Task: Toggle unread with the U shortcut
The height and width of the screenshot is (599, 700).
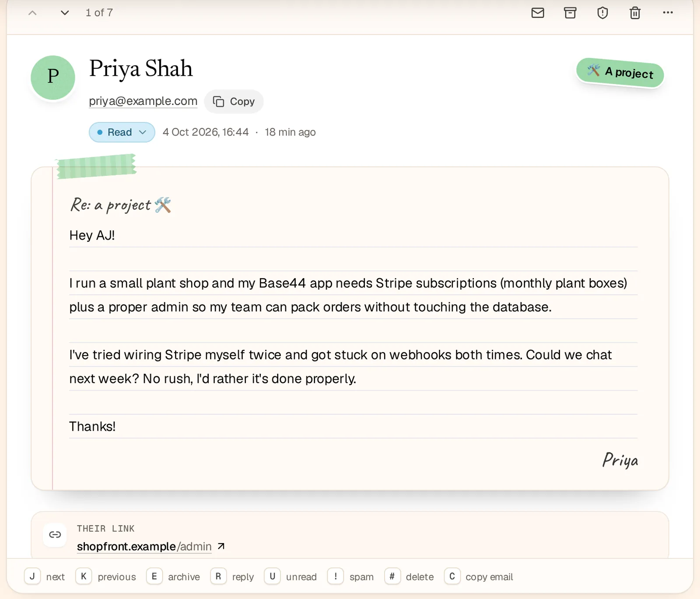Action: tap(290, 576)
